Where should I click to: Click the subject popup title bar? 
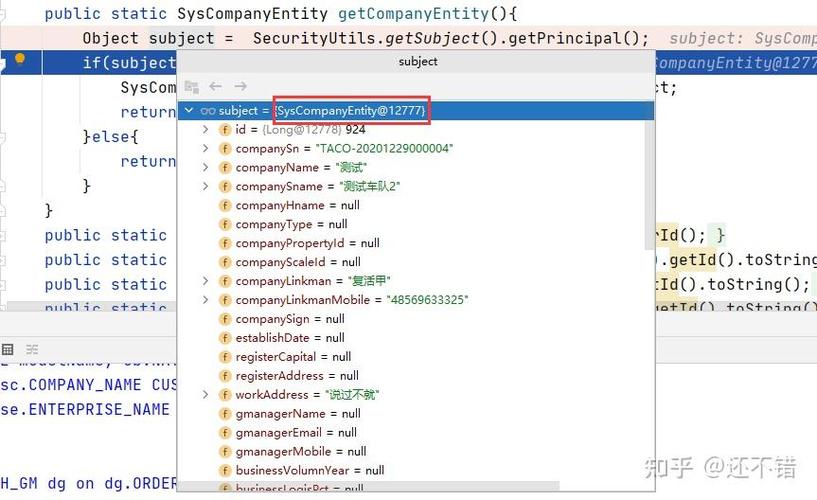(x=417, y=61)
